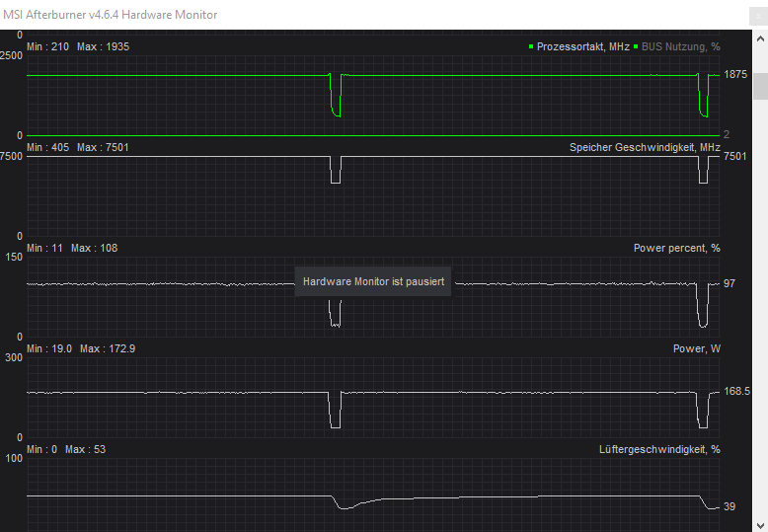Click the 'Power, W' graph title

click(x=697, y=348)
